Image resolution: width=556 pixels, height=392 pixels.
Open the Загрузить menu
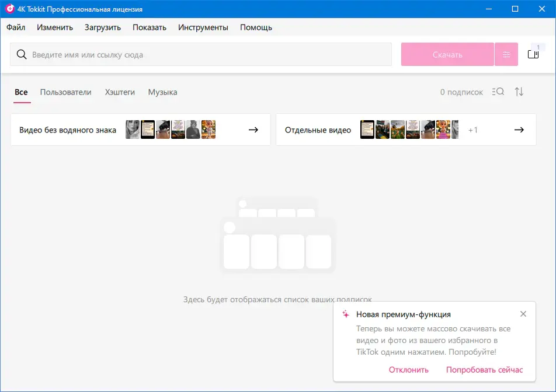[102, 27]
